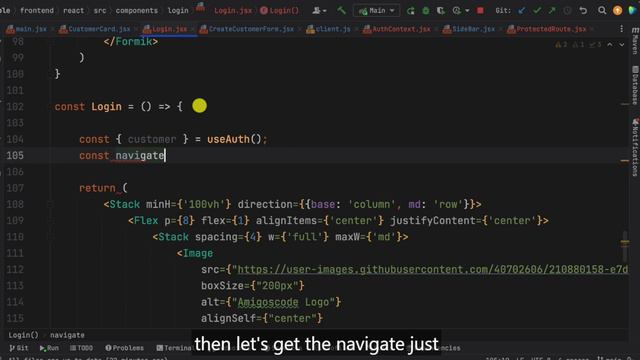Click 'components' in the breadcrumb path
This screenshot has width=640, height=360.
coord(137,11)
